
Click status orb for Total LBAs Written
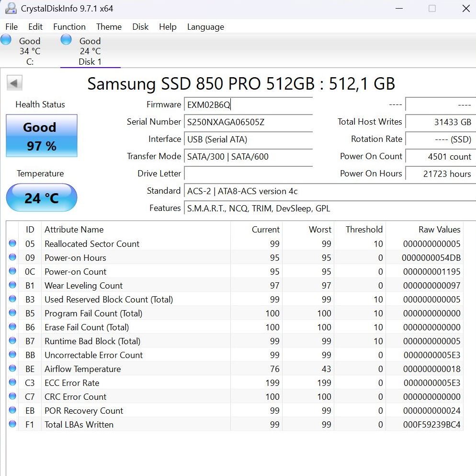pos(12,424)
